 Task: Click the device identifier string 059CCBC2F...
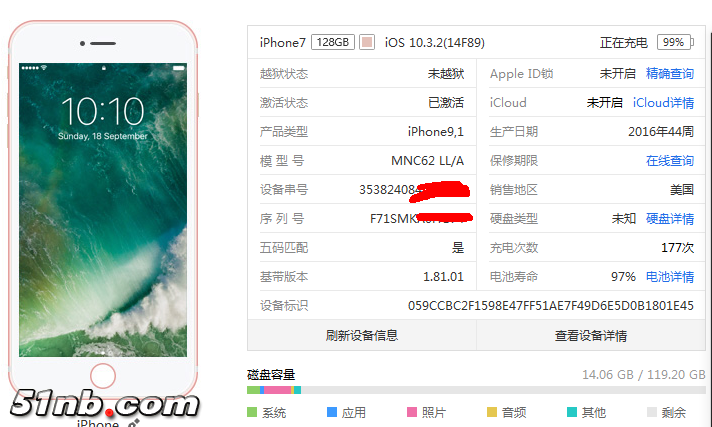(x=550, y=306)
